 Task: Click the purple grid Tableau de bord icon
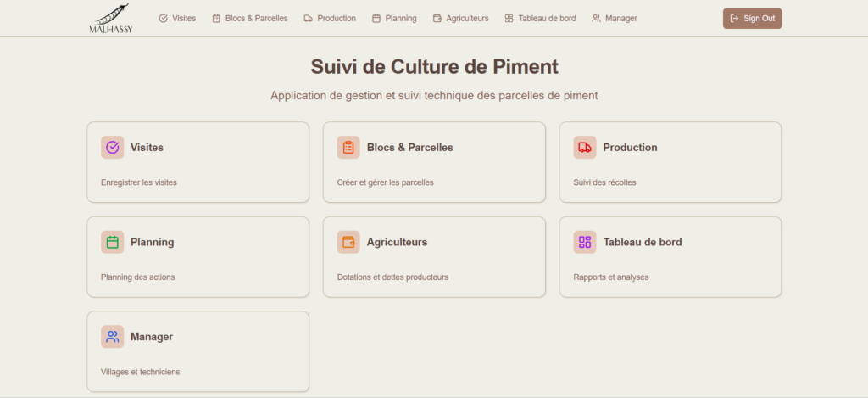[585, 242]
